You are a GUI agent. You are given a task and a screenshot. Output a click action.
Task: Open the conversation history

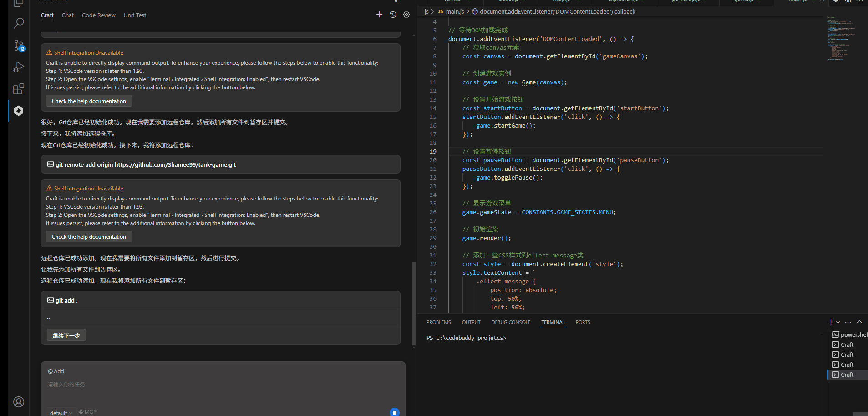tap(393, 15)
